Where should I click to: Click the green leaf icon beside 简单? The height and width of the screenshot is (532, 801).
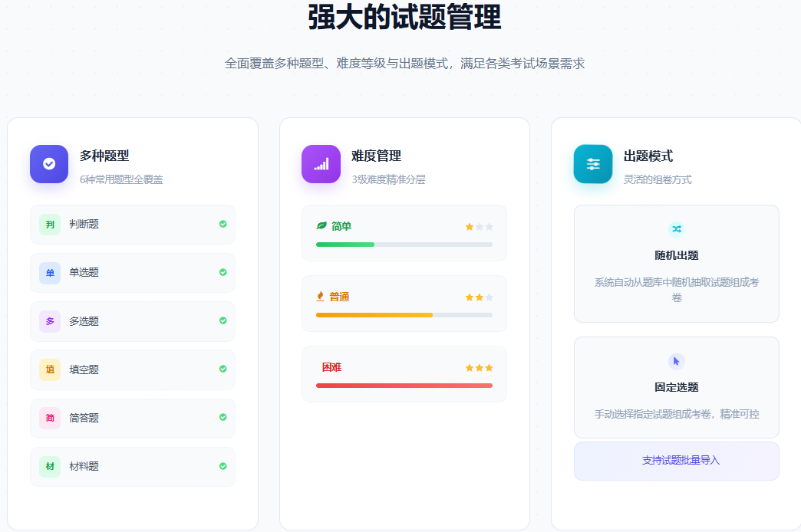point(321,226)
